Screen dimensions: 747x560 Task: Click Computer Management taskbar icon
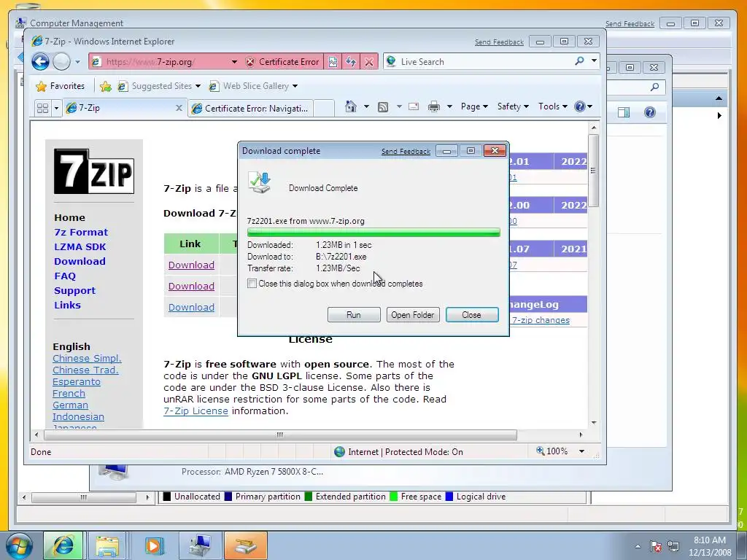click(x=200, y=545)
